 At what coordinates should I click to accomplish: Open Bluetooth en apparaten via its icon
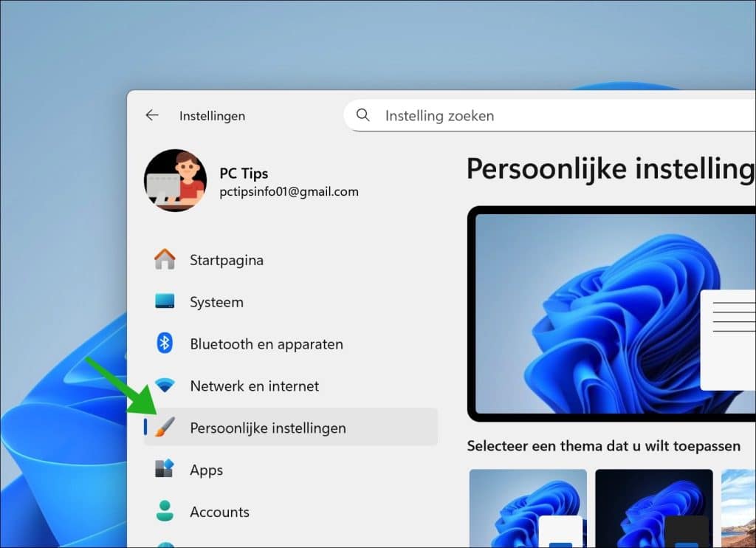164,343
